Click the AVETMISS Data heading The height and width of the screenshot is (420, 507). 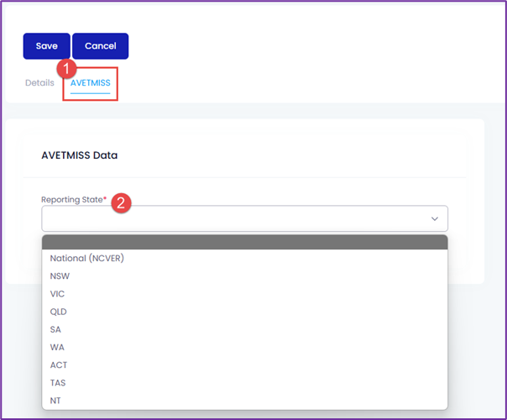click(80, 155)
